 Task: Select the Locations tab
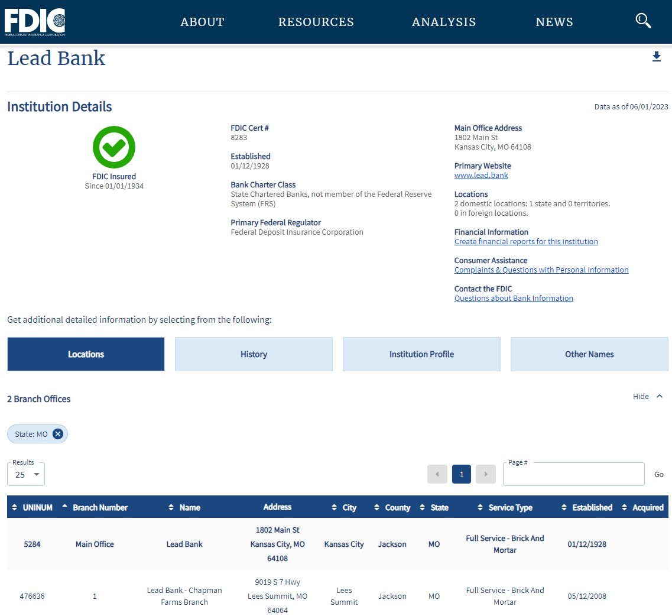coord(86,354)
